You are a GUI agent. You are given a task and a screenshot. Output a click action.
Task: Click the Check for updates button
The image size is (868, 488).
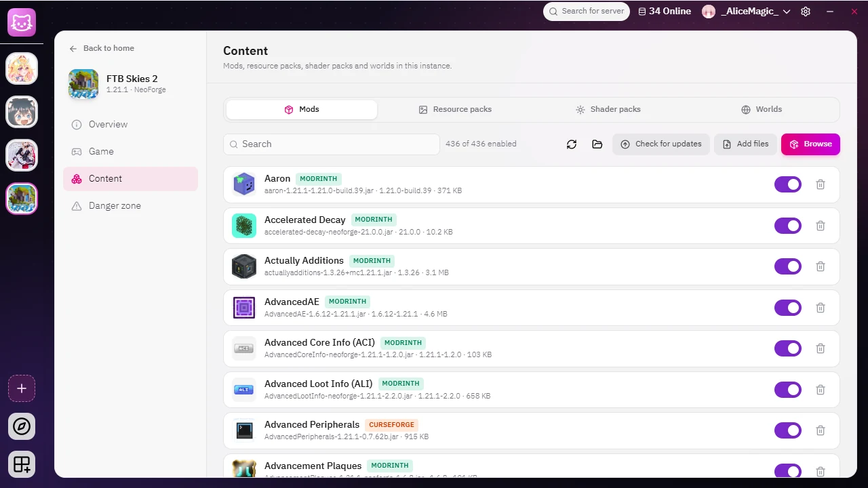pyautogui.click(x=661, y=144)
